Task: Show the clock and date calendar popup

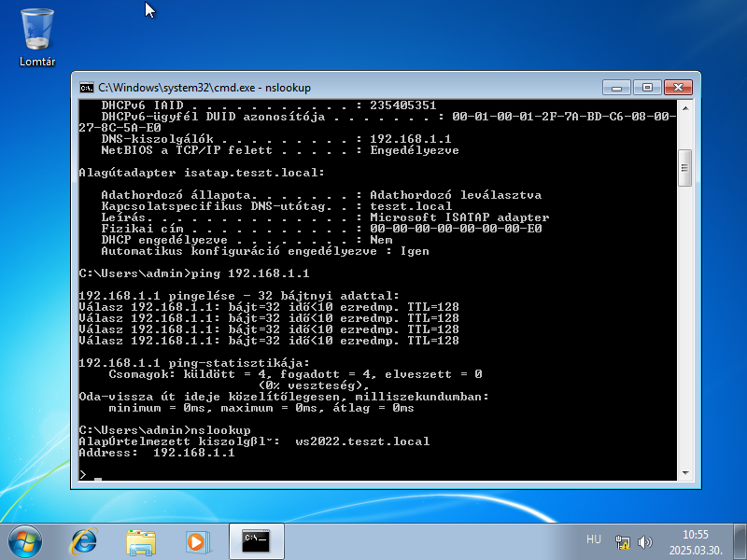Action: 696,540
